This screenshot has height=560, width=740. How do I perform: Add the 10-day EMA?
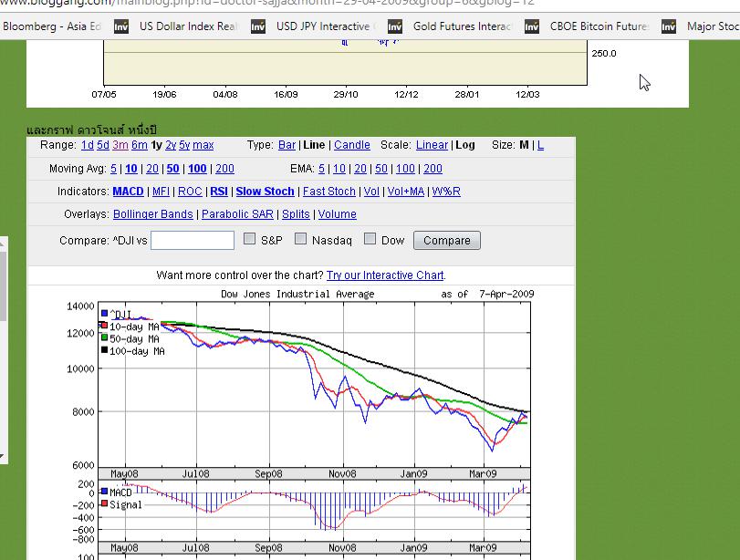339,169
